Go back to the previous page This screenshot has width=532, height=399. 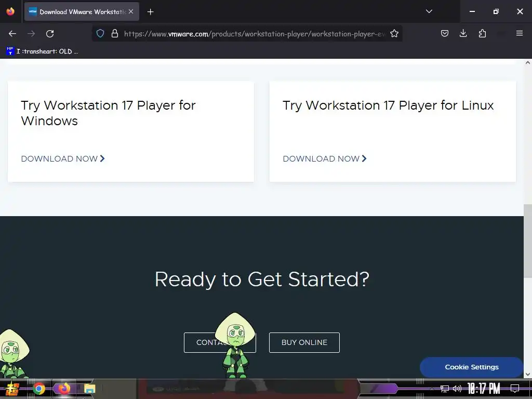click(x=12, y=34)
